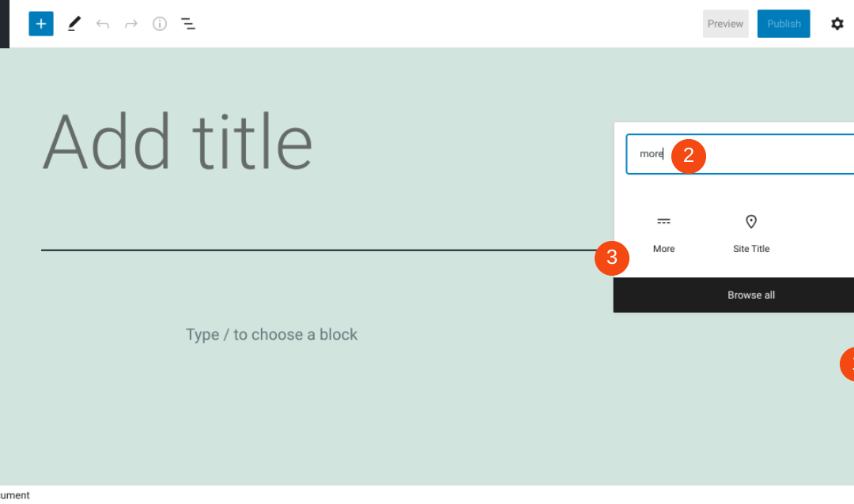854x504 pixels.
Task: Open the List View icon
Action: pyautogui.click(x=188, y=24)
